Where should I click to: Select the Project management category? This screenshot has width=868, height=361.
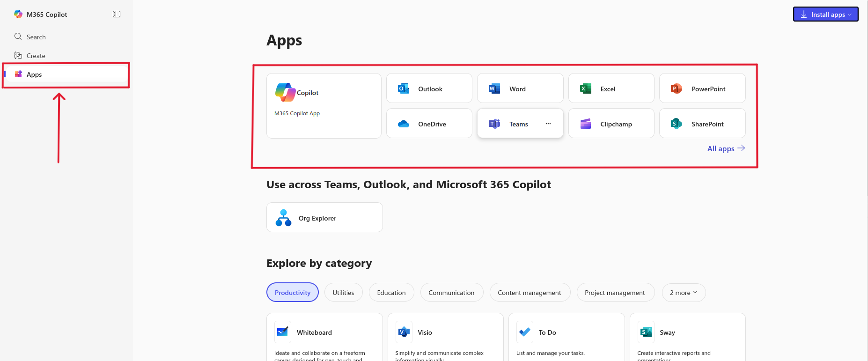[x=615, y=293]
